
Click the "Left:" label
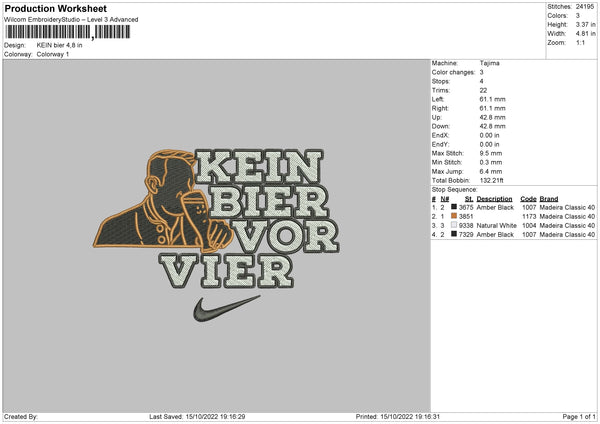click(438, 99)
